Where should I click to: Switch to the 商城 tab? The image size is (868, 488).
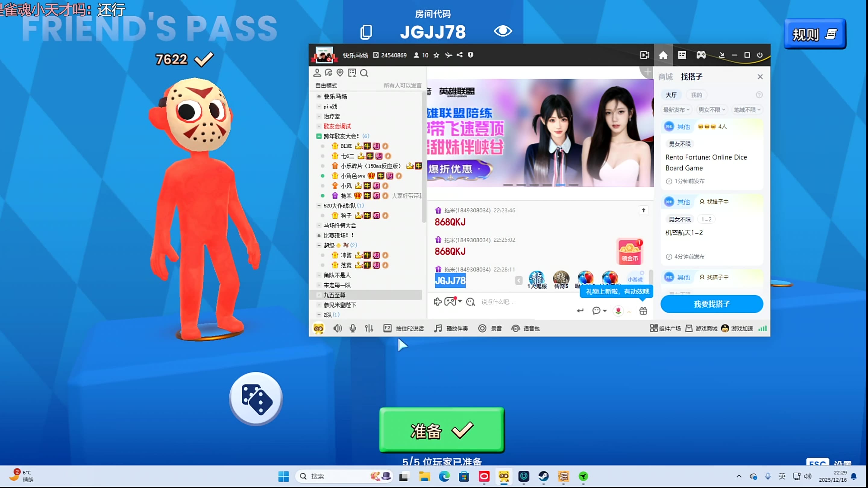click(665, 77)
